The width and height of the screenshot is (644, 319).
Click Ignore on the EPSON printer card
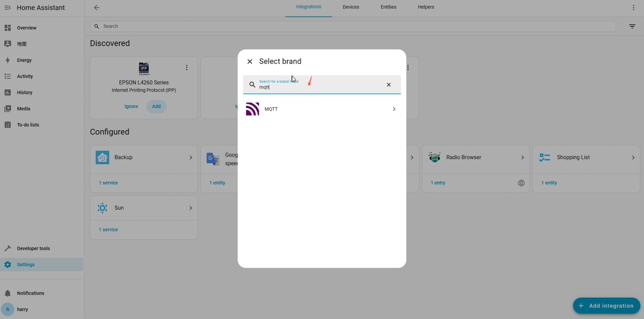pos(131,107)
